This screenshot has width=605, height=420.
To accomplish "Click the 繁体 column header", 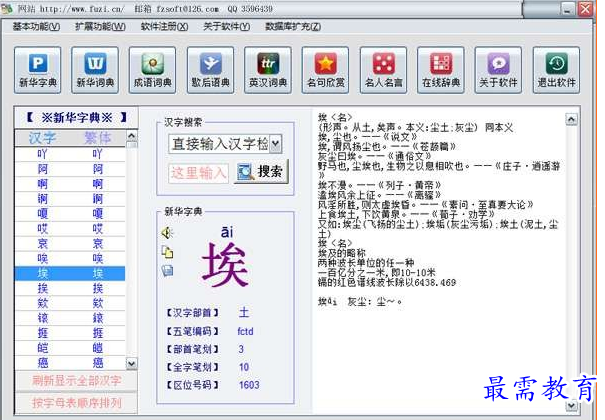I will coord(98,138).
